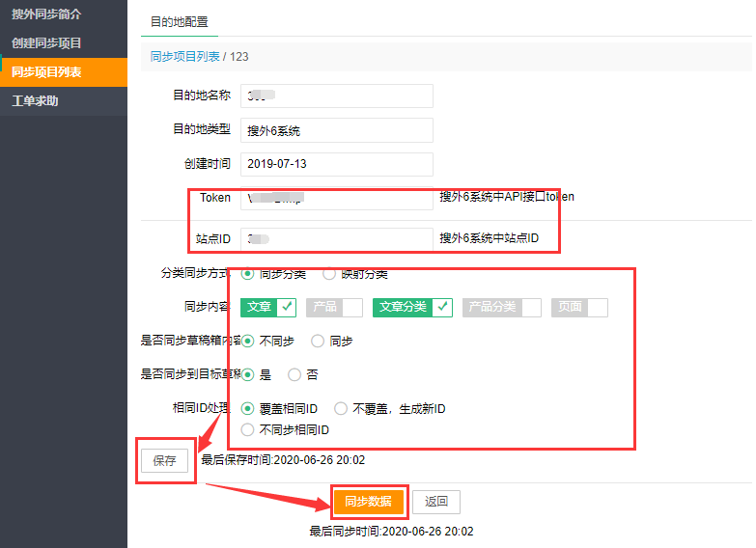This screenshot has width=756, height=548.
Task: Click the orange 同步数据 button
Action: 368,502
